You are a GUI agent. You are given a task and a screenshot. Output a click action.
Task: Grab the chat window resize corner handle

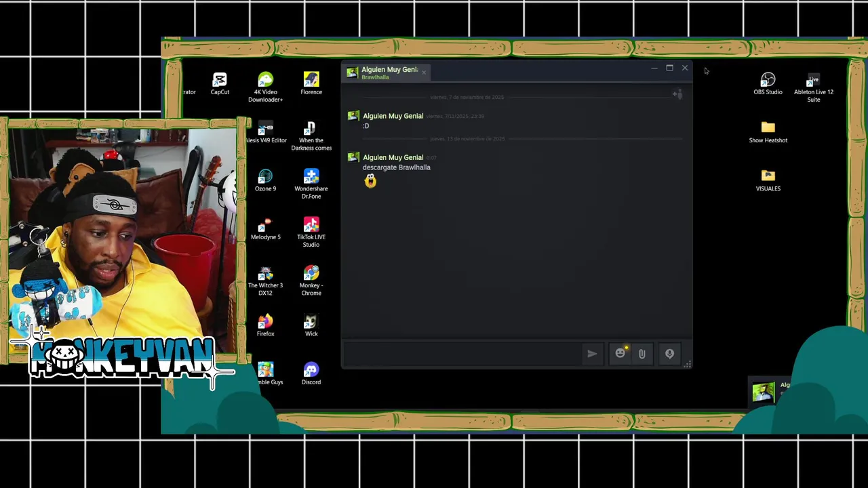687,365
